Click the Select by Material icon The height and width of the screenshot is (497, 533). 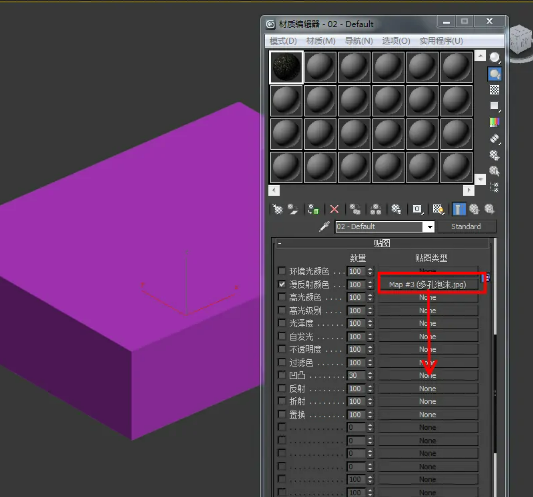pos(495,171)
